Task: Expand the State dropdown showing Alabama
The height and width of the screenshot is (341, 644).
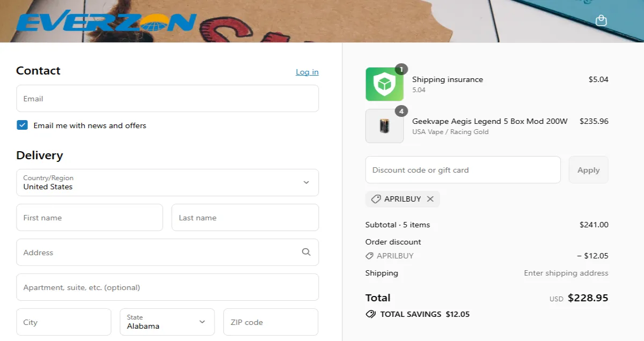Action: point(167,322)
